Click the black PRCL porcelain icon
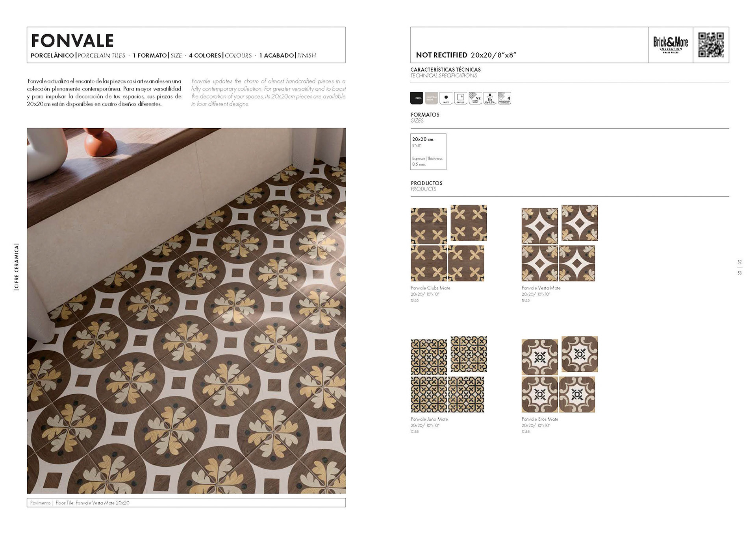Viewport: 756px width, 534px height. pos(417,98)
